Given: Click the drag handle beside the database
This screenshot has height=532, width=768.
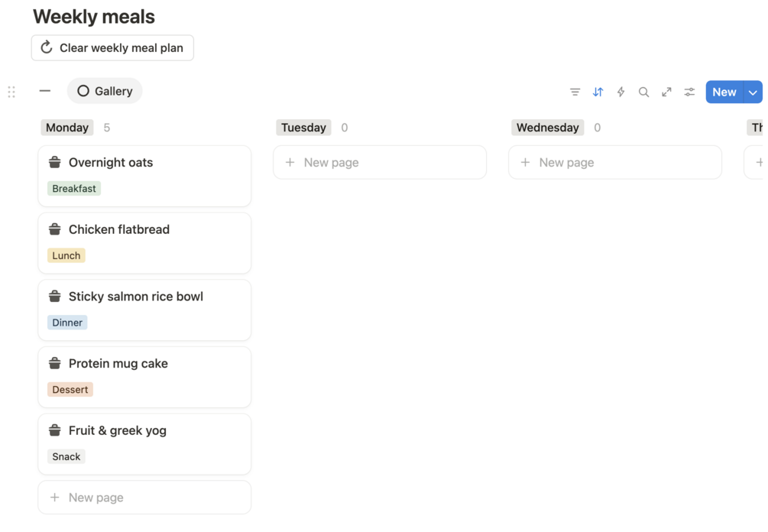Looking at the screenshot, I should 11,92.
